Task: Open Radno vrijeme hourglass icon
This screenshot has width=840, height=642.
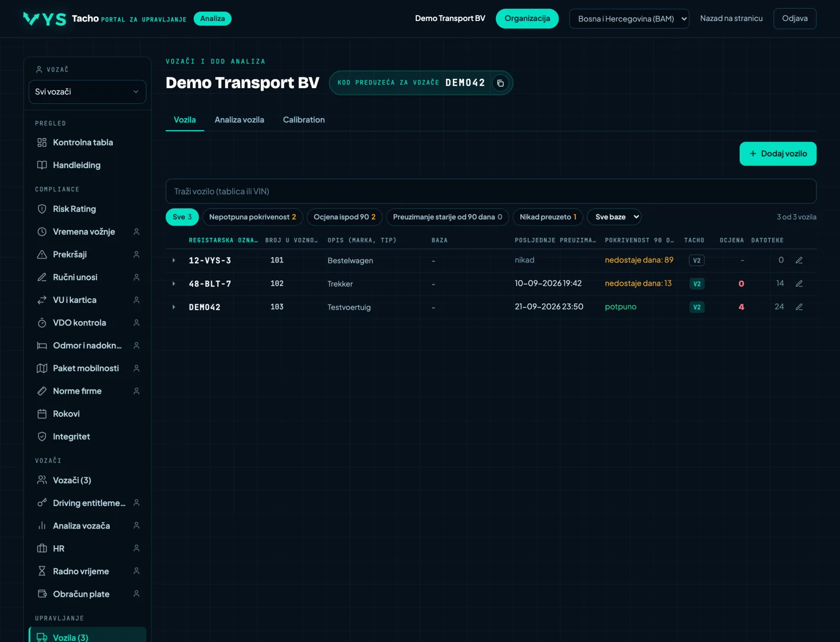Action: (42, 571)
